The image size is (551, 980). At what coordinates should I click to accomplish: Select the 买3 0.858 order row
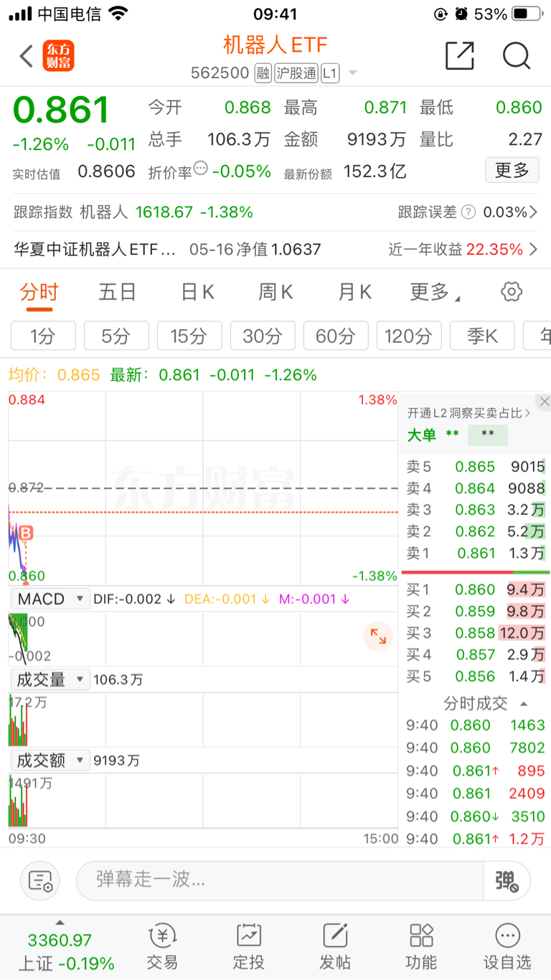(x=476, y=633)
